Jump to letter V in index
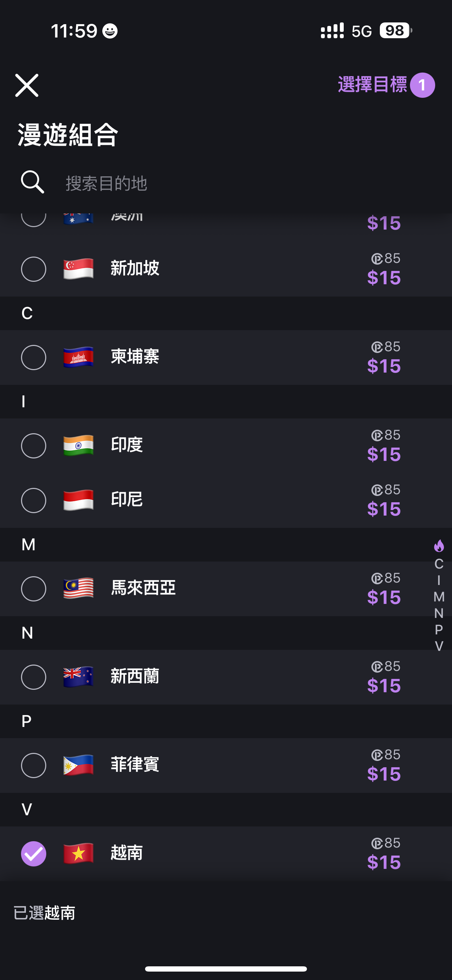Image resolution: width=452 pixels, height=980 pixels. (439, 646)
